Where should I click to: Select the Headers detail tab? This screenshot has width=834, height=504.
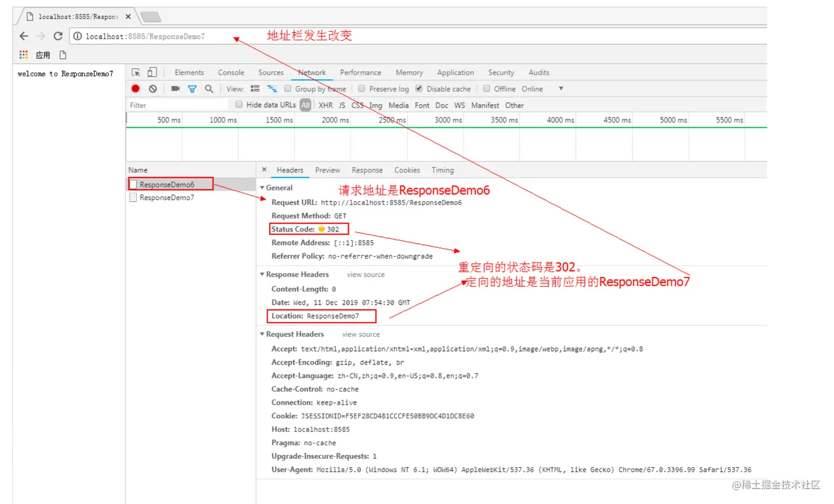click(290, 170)
